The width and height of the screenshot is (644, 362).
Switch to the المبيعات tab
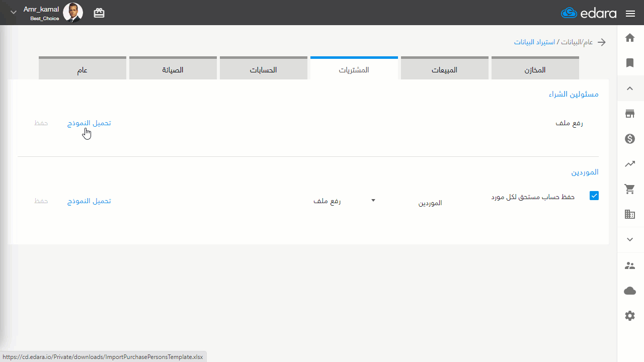point(445,69)
